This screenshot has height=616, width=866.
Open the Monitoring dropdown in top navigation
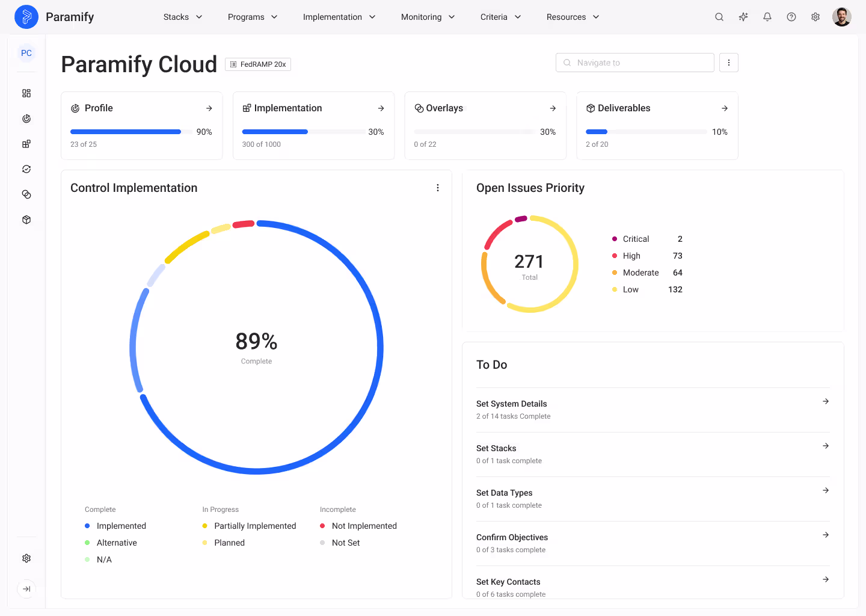(428, 17)
